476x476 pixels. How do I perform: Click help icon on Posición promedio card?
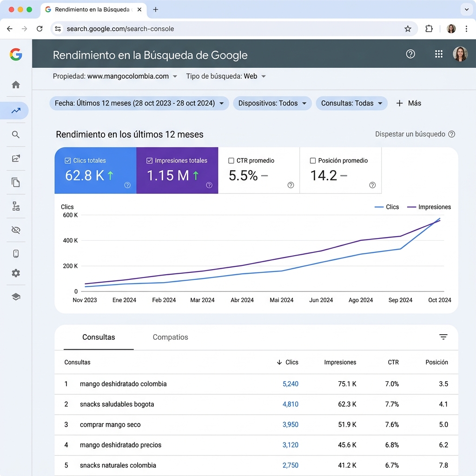tap(372, 185)
